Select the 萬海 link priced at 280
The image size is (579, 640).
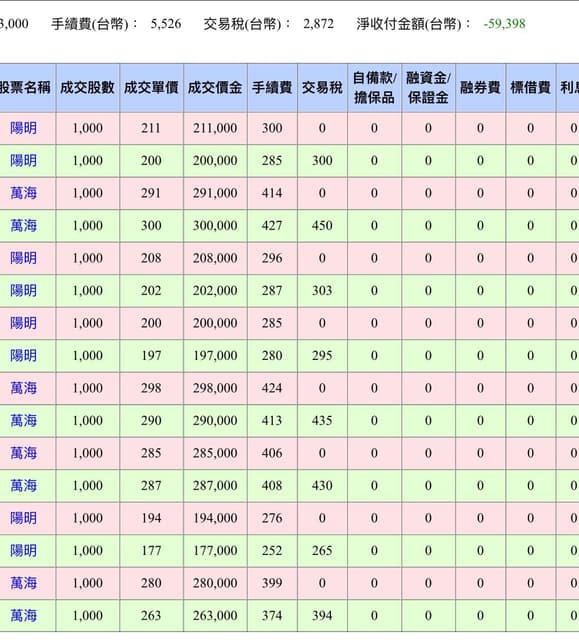(x=23, y=583)
